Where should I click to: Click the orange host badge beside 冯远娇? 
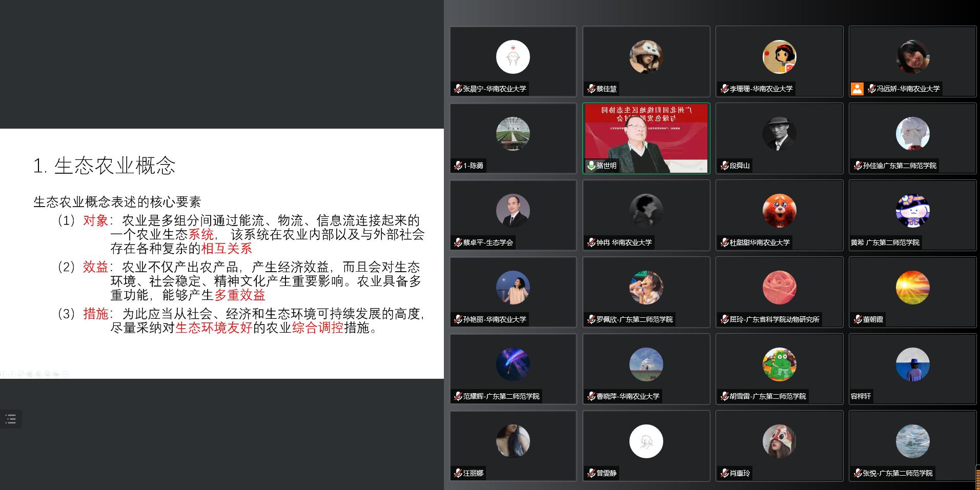coord(857,89)
